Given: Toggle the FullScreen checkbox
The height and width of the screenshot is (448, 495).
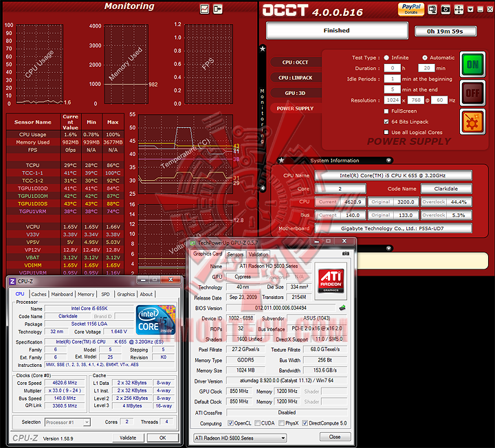Looking at the screenshot, I should (x=386, y=111).
